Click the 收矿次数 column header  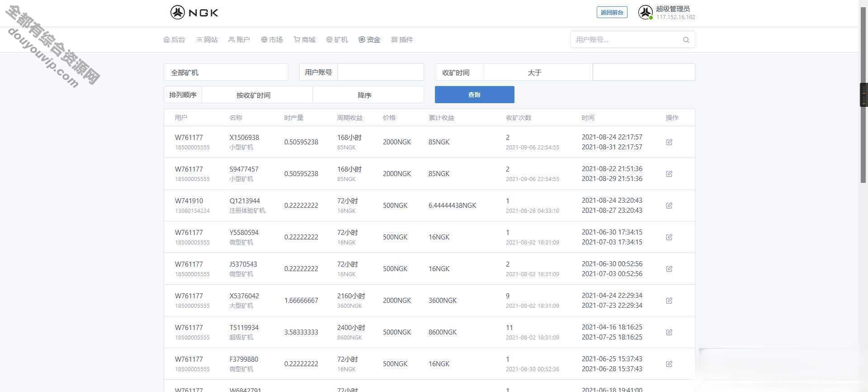click(519, 118)
